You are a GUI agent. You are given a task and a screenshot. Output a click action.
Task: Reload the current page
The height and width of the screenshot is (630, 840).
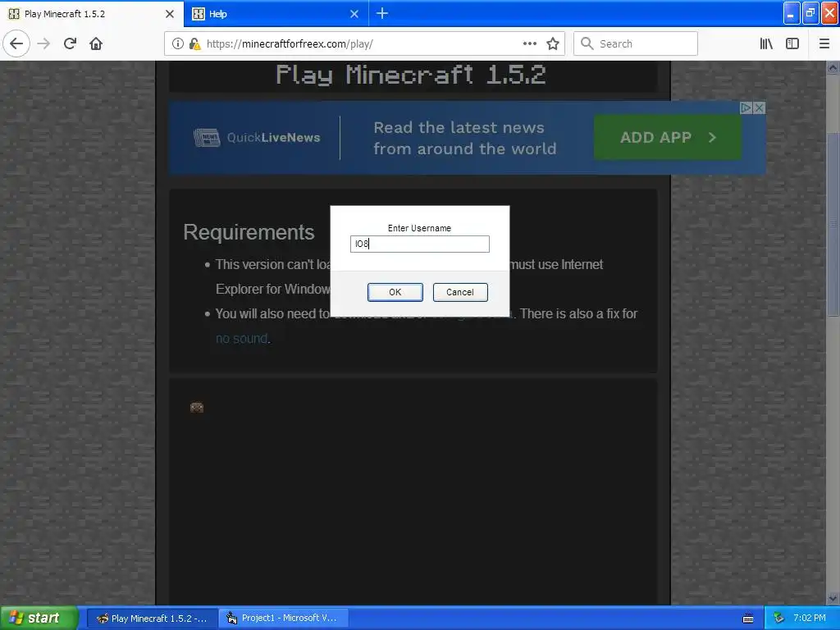(x=70, y=43)
